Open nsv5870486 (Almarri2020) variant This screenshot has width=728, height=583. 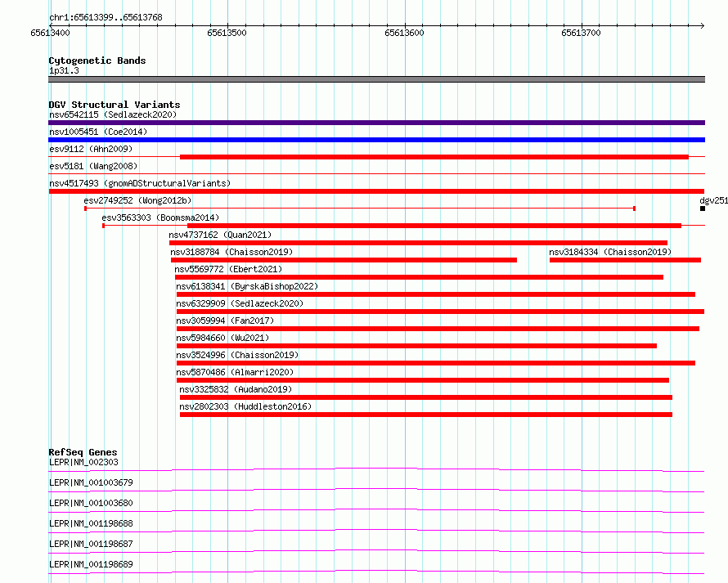click(235, 372)
